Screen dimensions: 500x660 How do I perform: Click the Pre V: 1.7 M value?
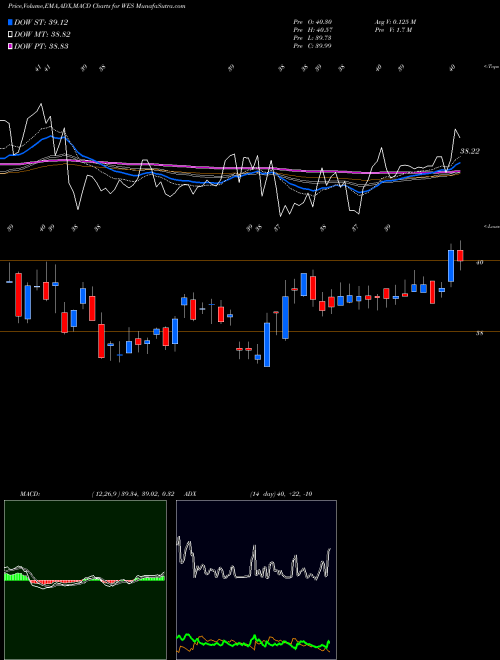[x=393, y=30]
